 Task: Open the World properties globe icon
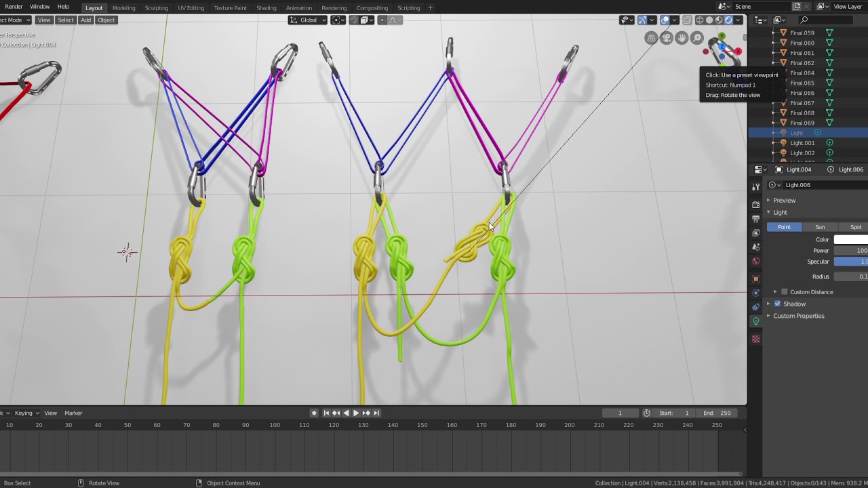[755, 262]
